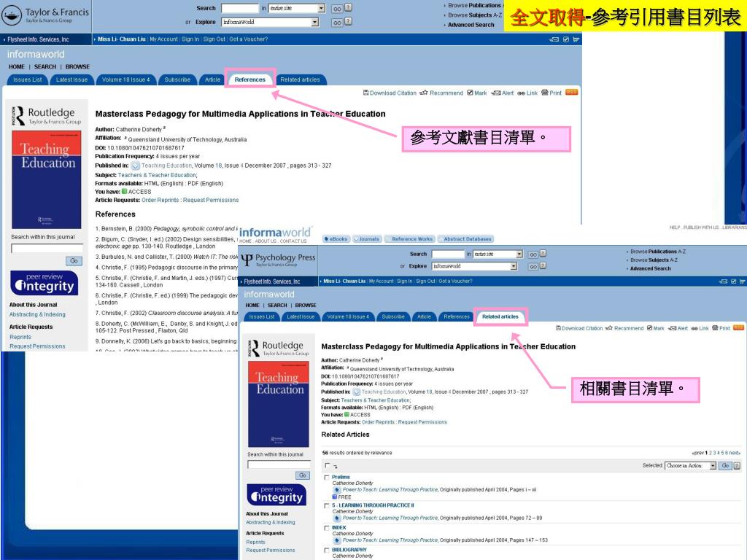Toggle Mark checkbox in References window
Viewport: 747px width, 560px height.
(x=471, y=93)
